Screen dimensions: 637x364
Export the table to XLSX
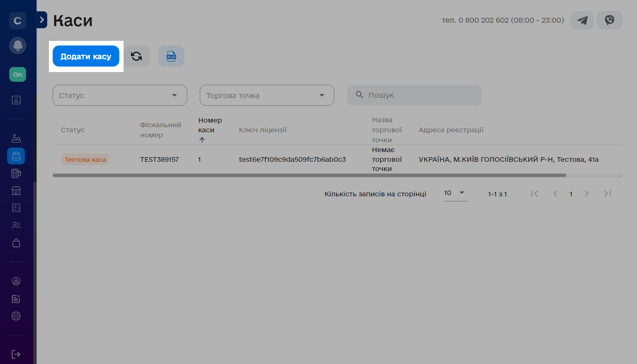171,56
